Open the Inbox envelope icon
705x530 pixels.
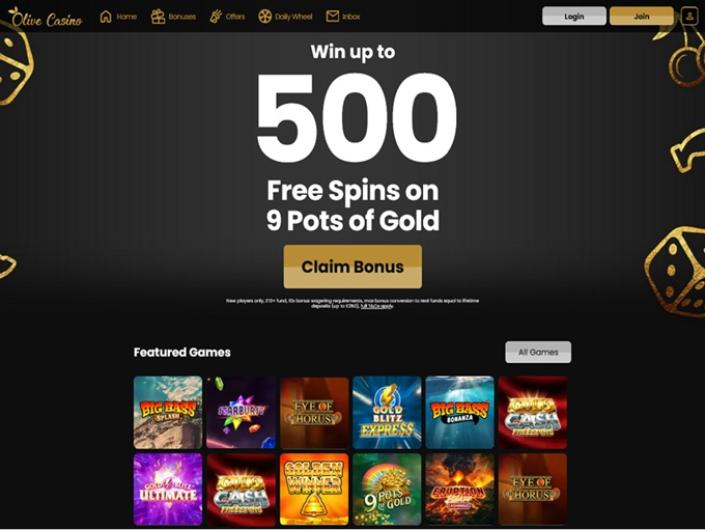[x=332, y=17]
